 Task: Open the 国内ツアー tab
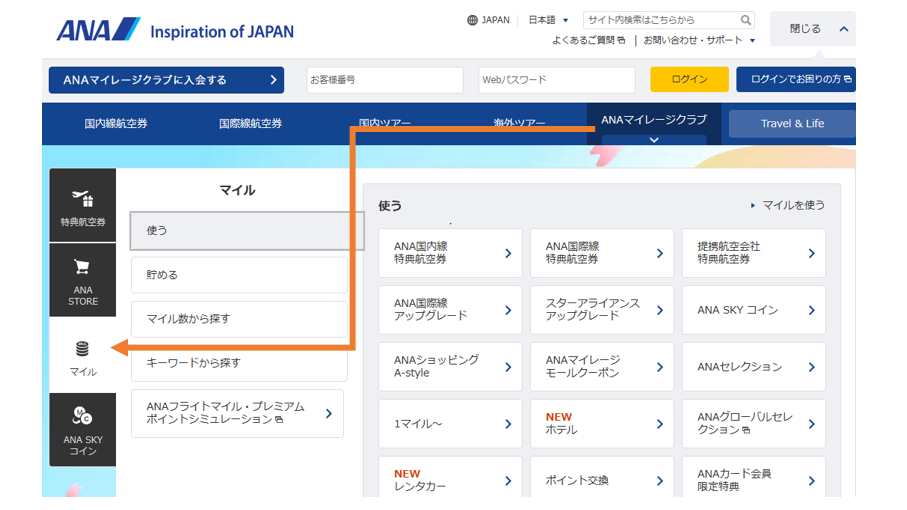pyautogui.click(x=385, y=124)
